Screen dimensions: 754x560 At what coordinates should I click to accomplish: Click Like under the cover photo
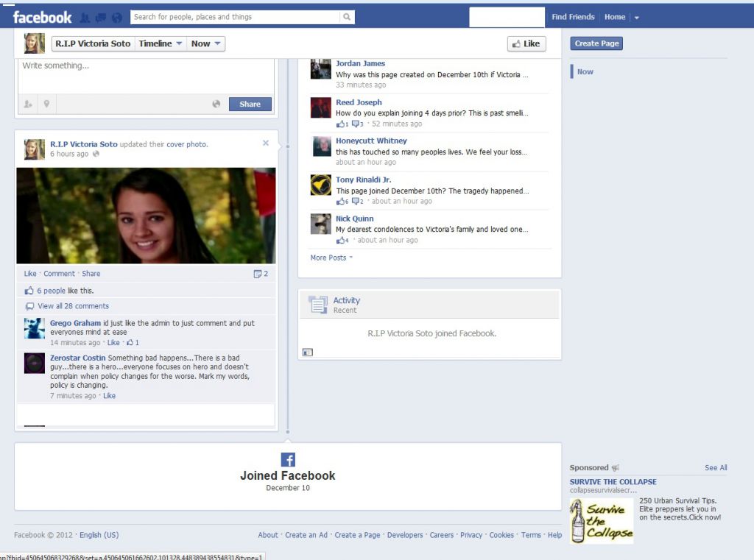click(x=29, y=274)
